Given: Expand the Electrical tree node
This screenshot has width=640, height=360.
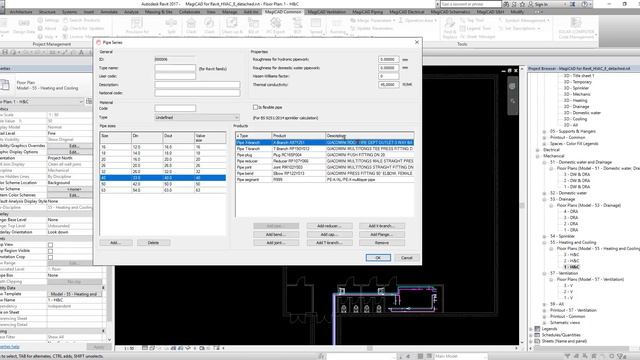Looking at the screenshot, I should click(538, 150).
